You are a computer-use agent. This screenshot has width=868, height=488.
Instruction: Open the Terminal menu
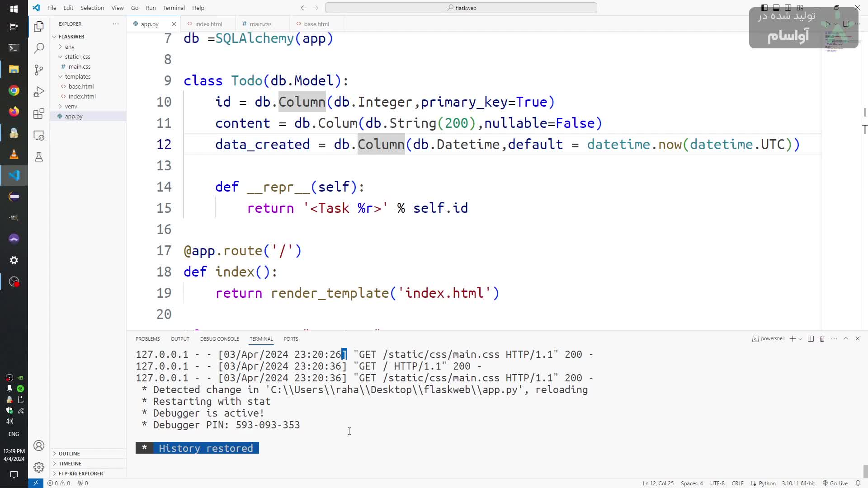click(174, 8)
